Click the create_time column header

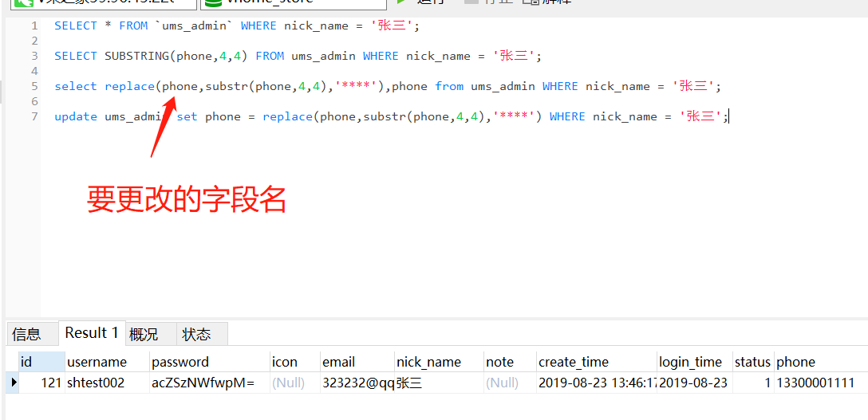click(x=596, y=362)
